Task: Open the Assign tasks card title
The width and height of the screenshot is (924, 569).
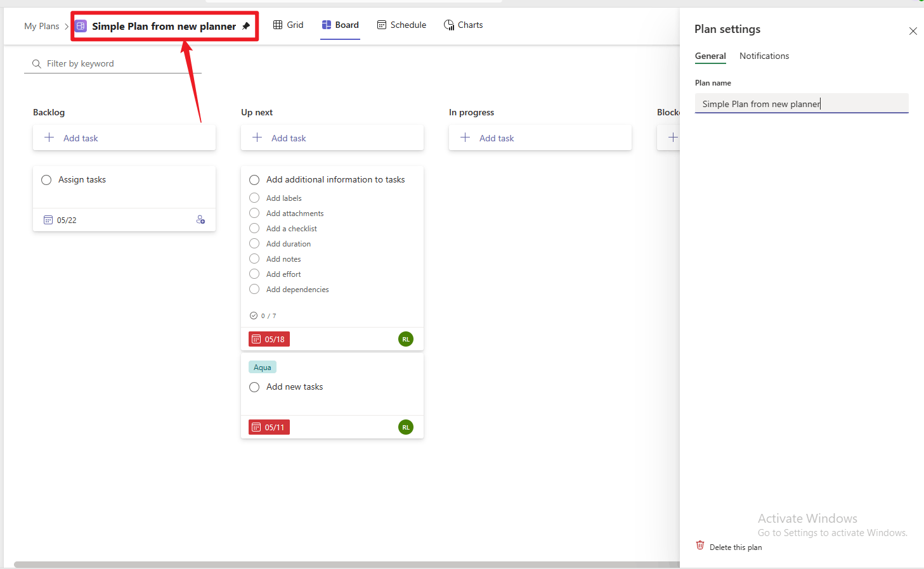Action: coord(82,179)
